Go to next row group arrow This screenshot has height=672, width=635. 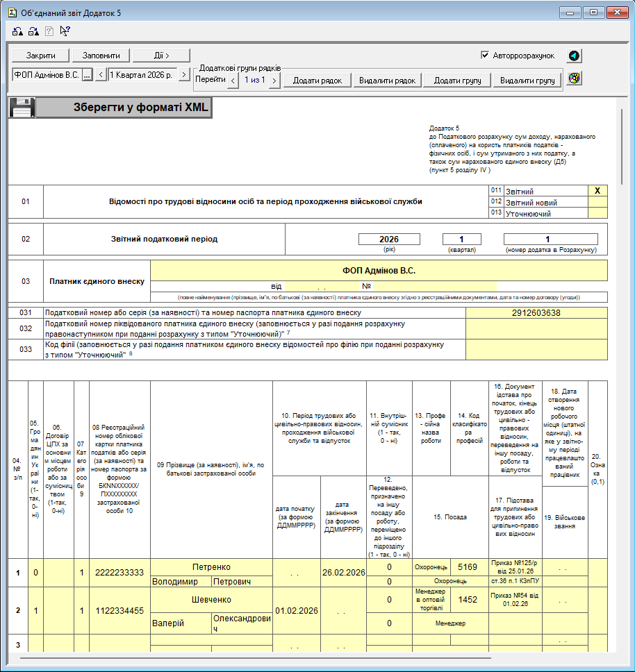click(274, 81)
